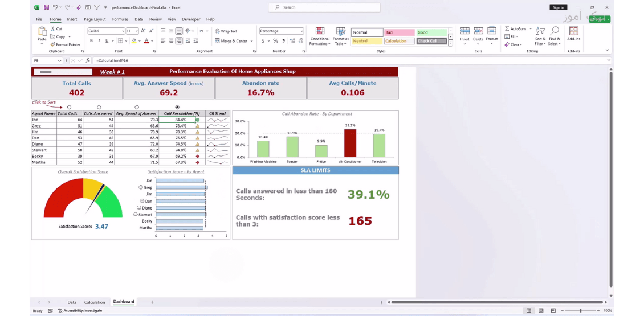Open the Find & Select dropdown
Image resolution: width=644 pixels, height=316 pixels.
555,36
